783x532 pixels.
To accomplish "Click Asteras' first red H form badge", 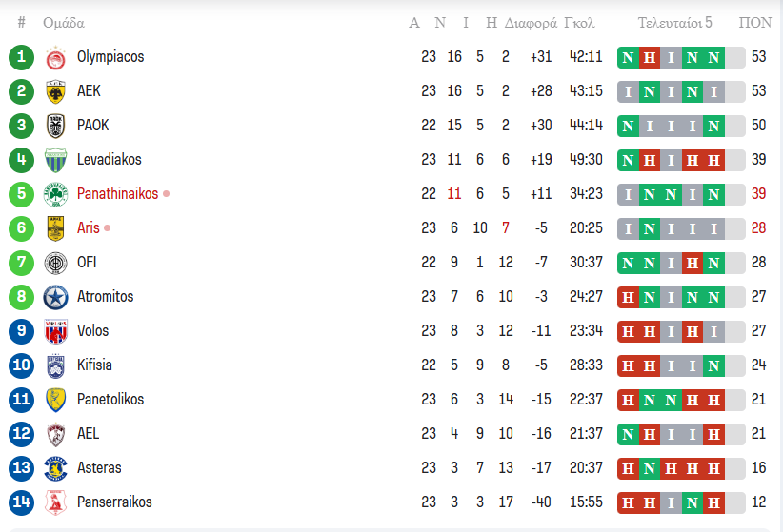I will pos(628,468).
